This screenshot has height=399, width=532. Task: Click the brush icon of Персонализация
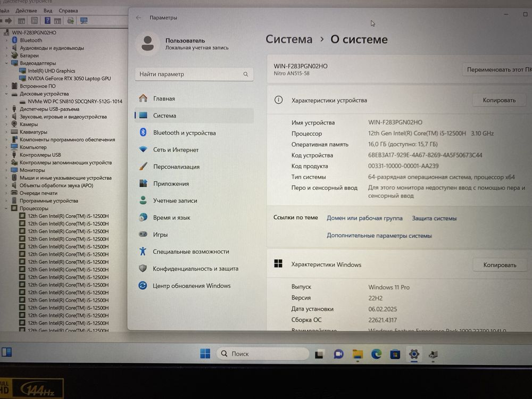143,166
